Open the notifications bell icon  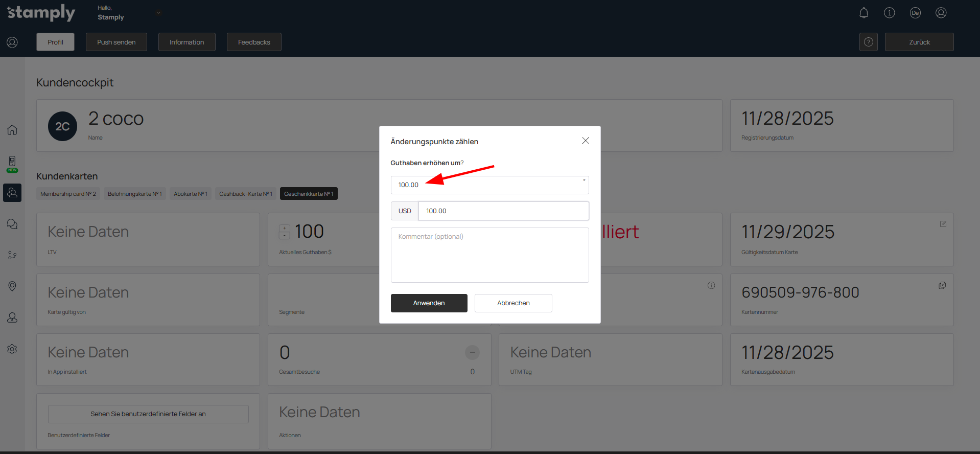click(x=864, y=13)
